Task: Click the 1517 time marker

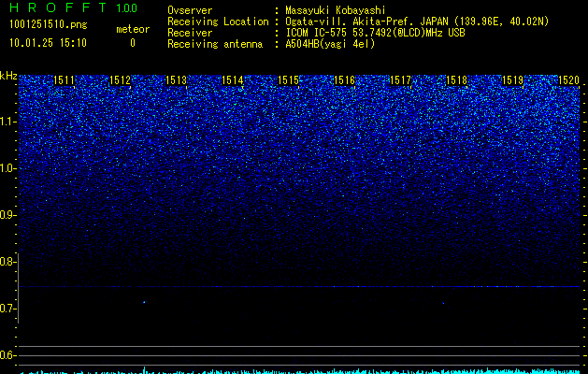Action: point(400,80)
